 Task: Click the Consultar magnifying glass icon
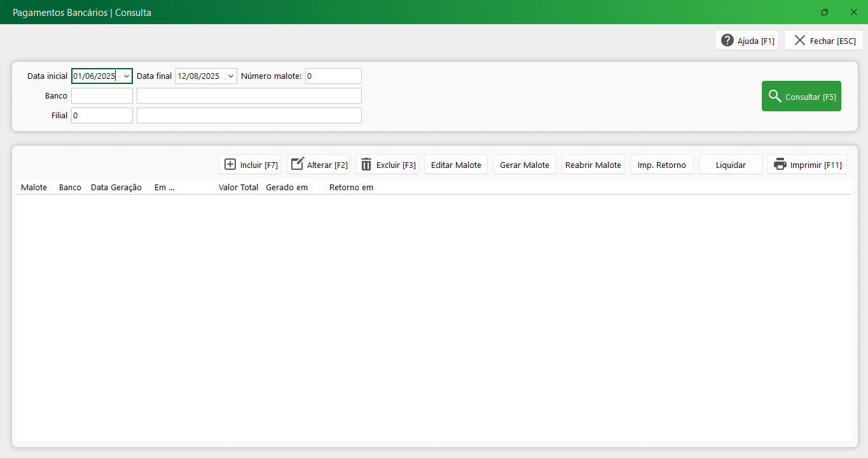coord(775,97)
